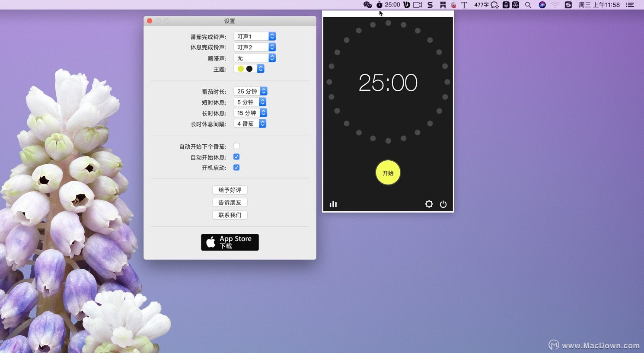Open the Sogou S square menu bar icon
The height and width of the screenshot is (353, 644).
coord(568,5)
